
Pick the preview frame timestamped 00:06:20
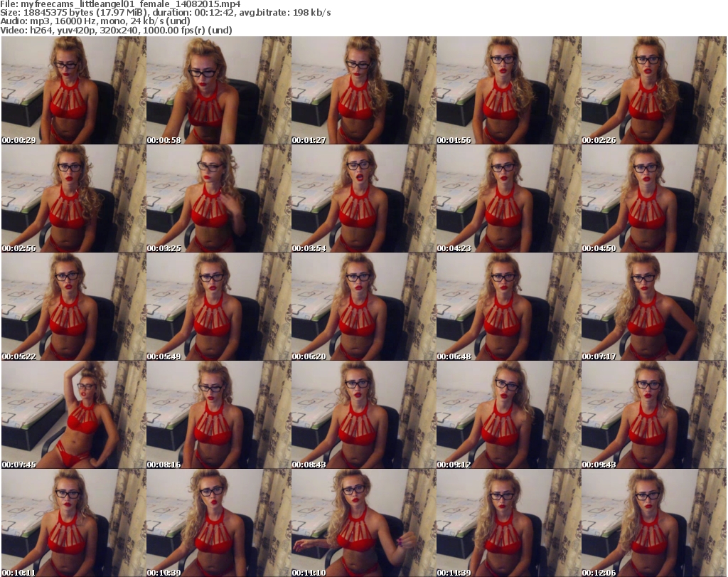tap(363, 307)
